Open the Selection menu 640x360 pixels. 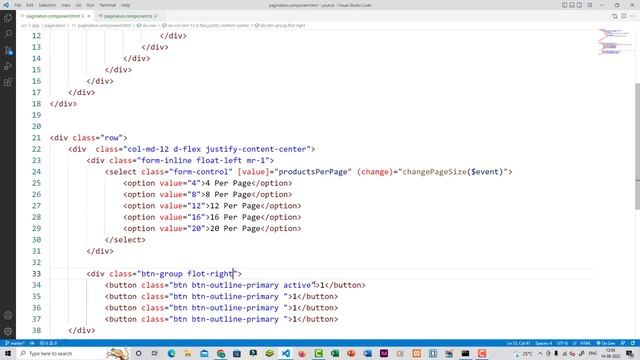(47, 5)
